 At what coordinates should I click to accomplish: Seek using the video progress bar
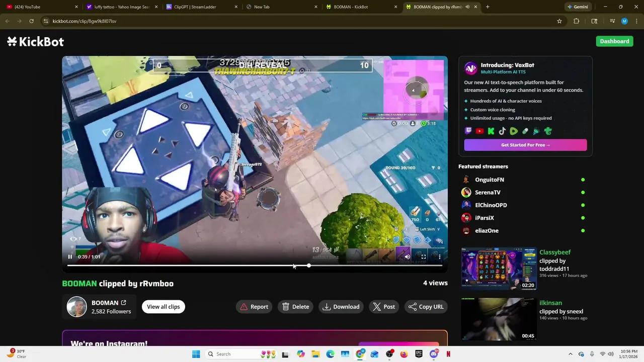tap(255, 265)
